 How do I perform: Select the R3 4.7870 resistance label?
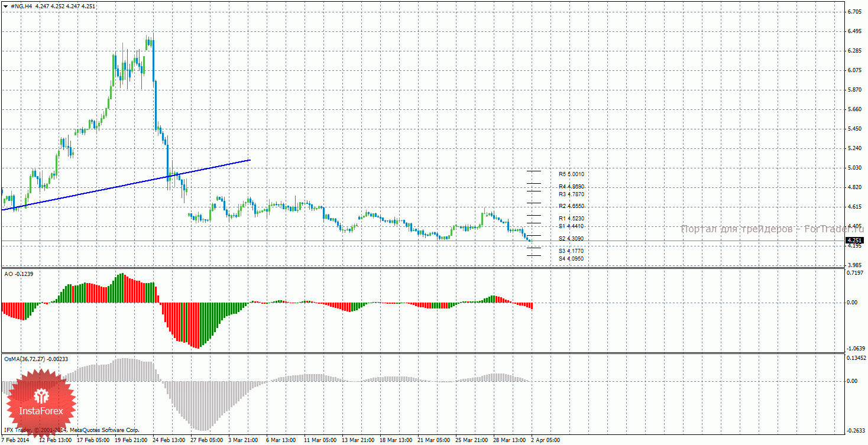[x=571, y=194]
